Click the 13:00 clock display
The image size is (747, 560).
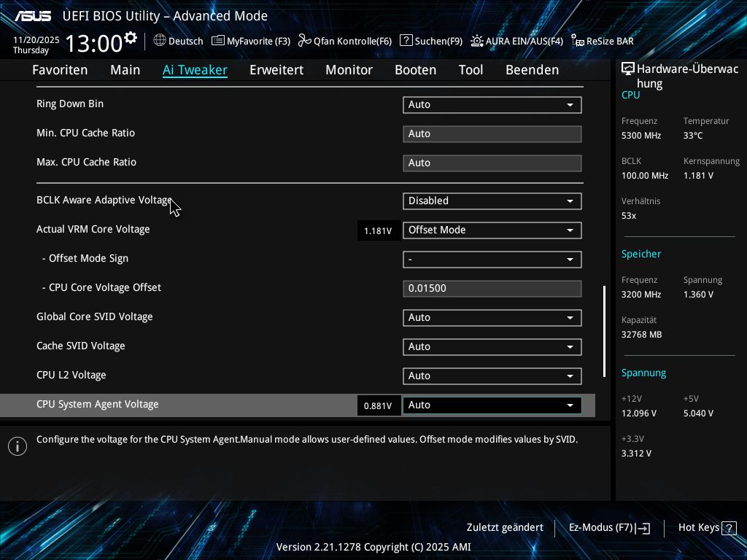click(94, 43)
